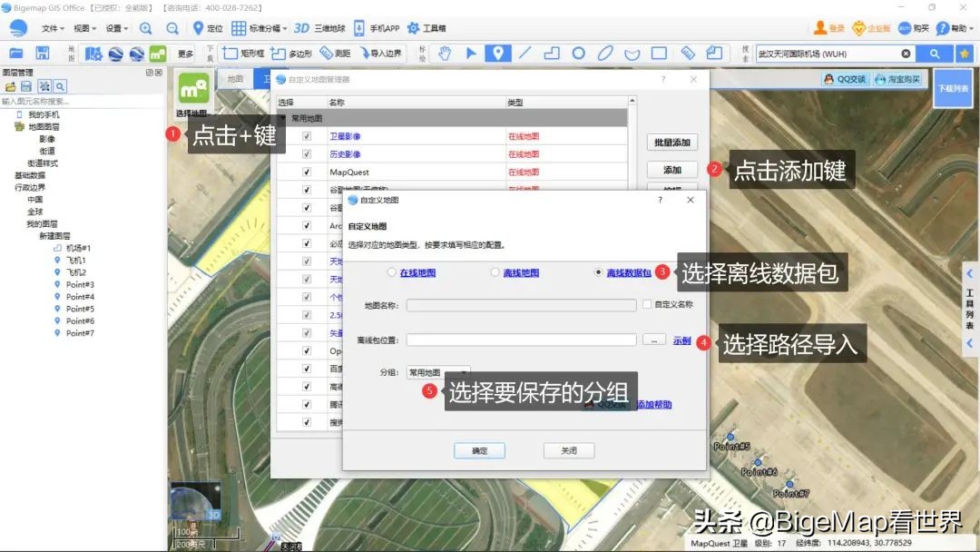This screenshot has height=552, width=980.
Task: Open the 工具箱 toolbox
Action: 434,27
